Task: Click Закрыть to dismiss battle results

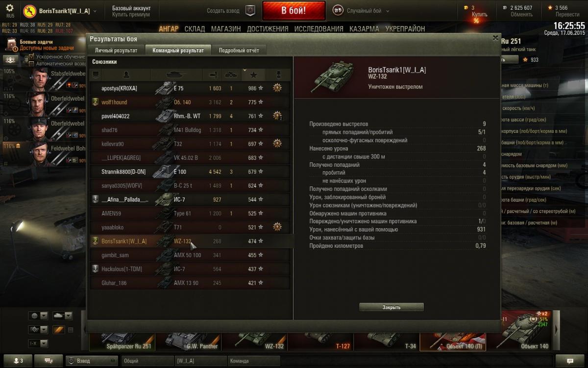Action: click(392, 307)
